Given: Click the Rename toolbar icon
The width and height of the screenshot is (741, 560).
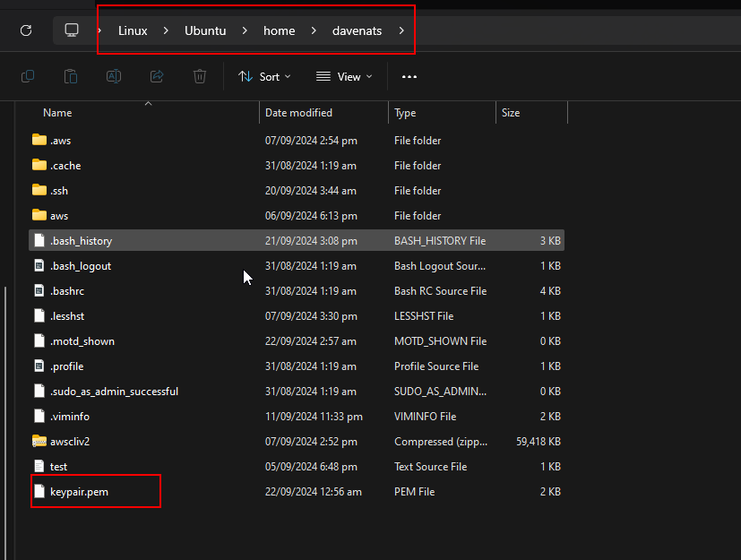Looking at the screenshot, I should (x=114, y=77).
